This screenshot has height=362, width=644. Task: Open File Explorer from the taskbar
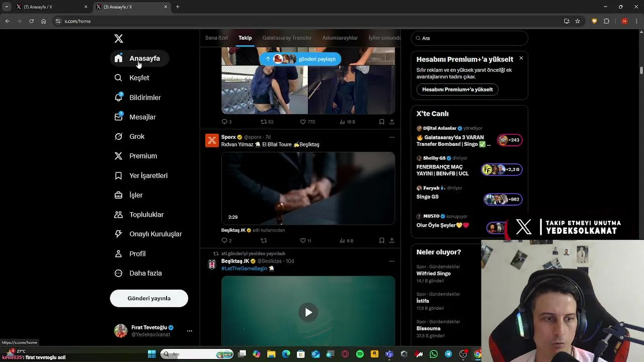271,354
